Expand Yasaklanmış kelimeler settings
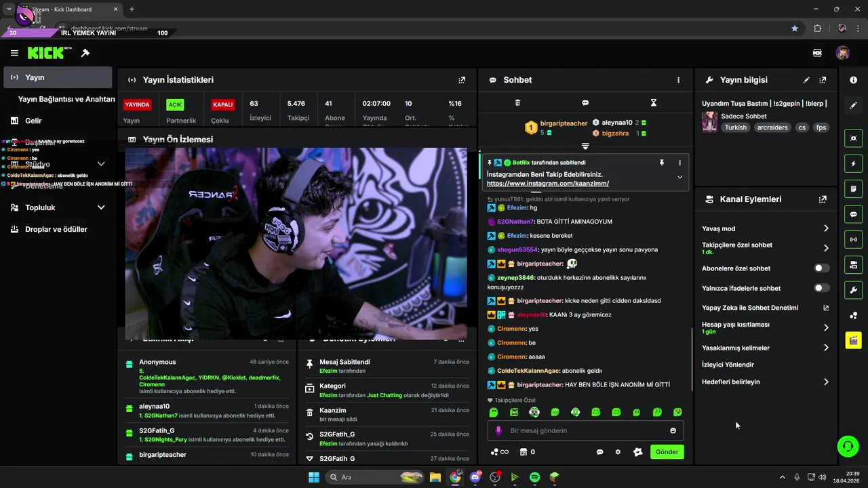Image resolution: width=868 pixels, height=488 pixels. coord(826,348)
